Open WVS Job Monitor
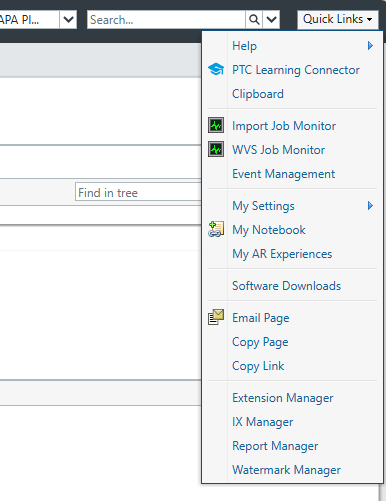The width and height of the screenshot is (386, 501). click(x=278, y=150)
